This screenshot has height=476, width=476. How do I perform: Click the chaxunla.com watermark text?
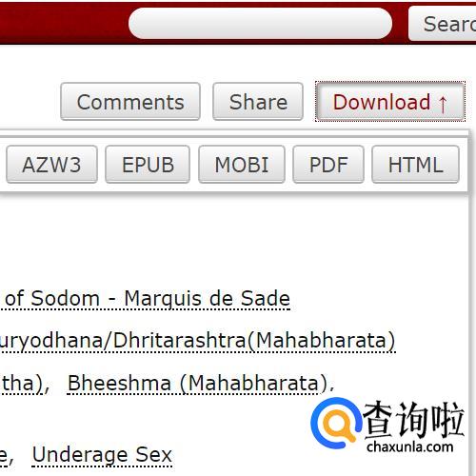410,446
